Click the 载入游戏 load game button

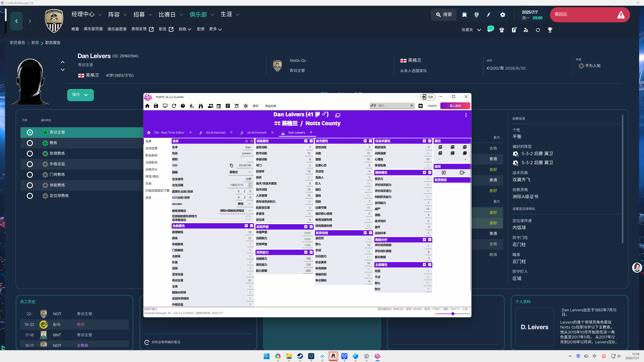click(455, 106)
